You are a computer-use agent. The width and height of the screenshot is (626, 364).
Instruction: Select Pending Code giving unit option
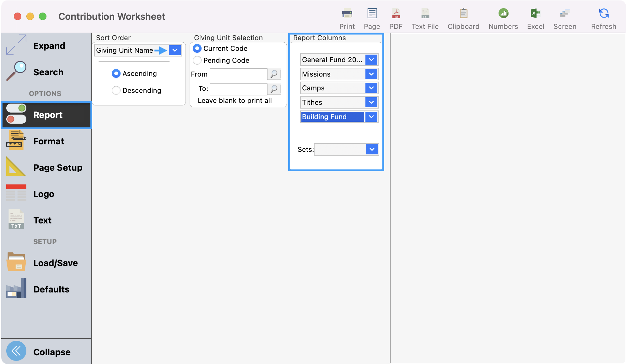[197, 60]
